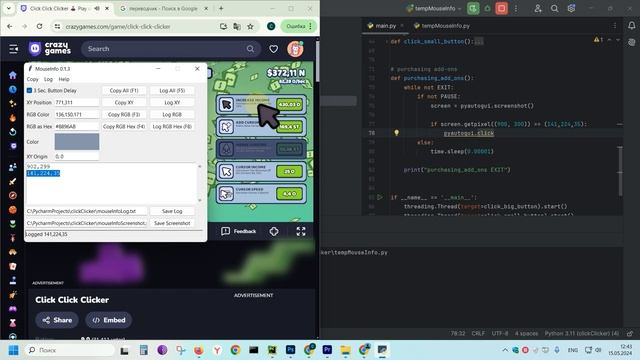Screen dimensions: 640x360
Task: Click MouseInfo log area scrollbar down arrow
Action: click(200, 200)
